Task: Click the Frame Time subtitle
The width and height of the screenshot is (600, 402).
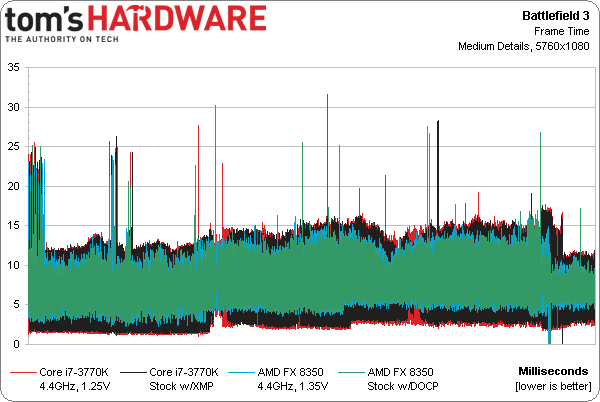Action: pos(562,31)
